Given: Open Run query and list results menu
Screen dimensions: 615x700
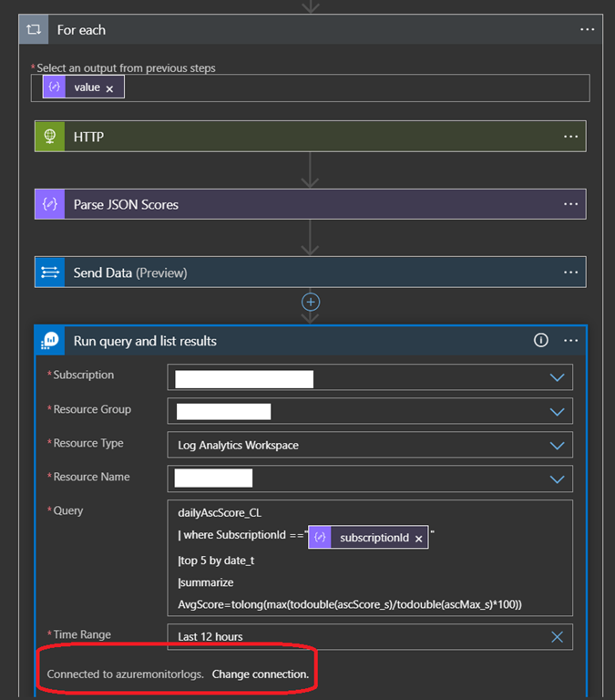Looking at the screenshot, I should pos(571,340).
